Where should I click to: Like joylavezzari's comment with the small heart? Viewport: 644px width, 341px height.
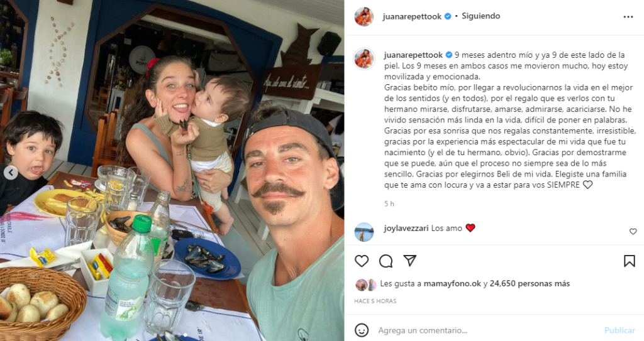click(633, 232)
